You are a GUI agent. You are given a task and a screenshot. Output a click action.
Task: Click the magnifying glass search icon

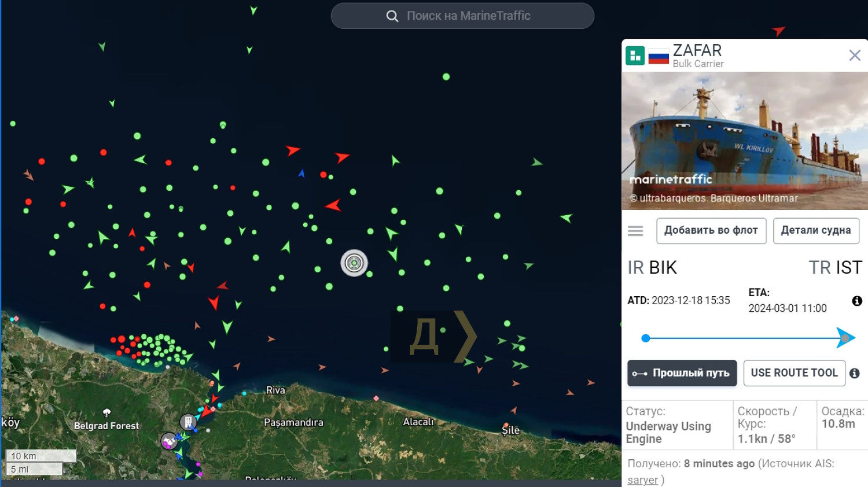[392, 16]
